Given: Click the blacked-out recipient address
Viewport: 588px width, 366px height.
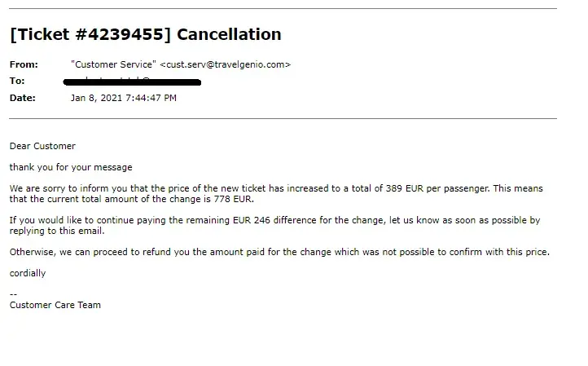Looking at the screenshot, I should click(133, 81).
